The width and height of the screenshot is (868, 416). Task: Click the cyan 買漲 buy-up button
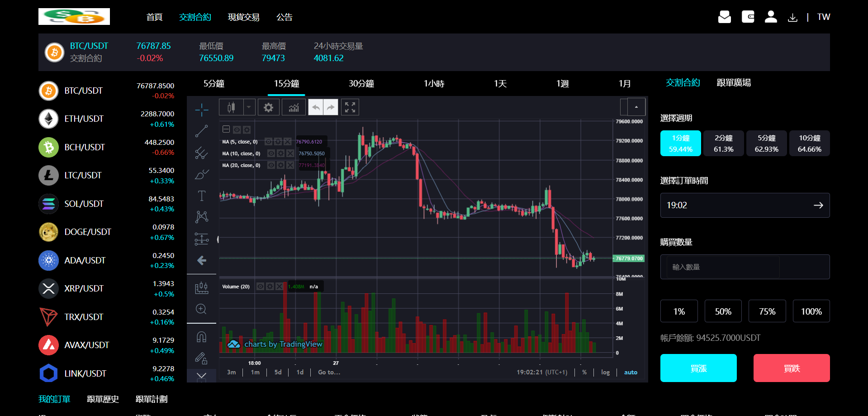(x=698, y=368)
